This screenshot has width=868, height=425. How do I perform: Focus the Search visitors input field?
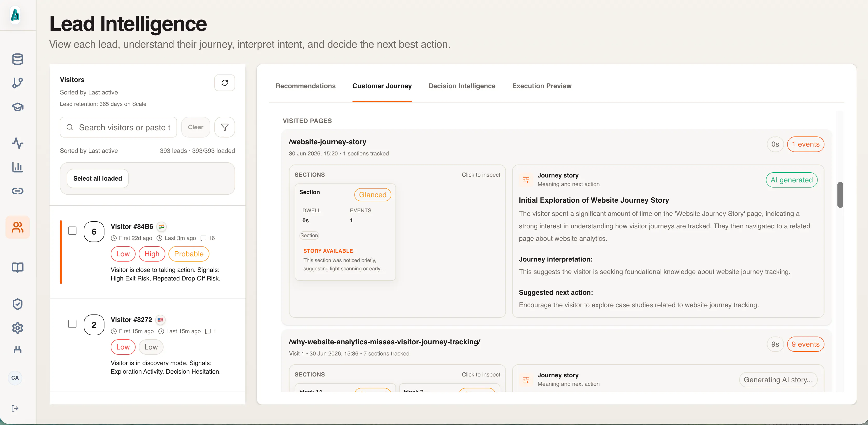[118, 127]
